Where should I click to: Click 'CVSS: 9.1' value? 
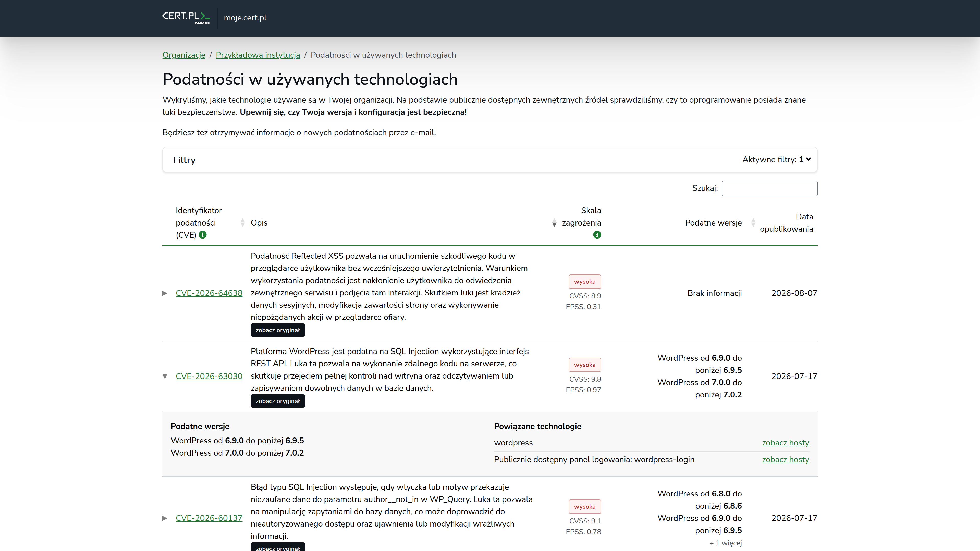click(x=585, y=521)
